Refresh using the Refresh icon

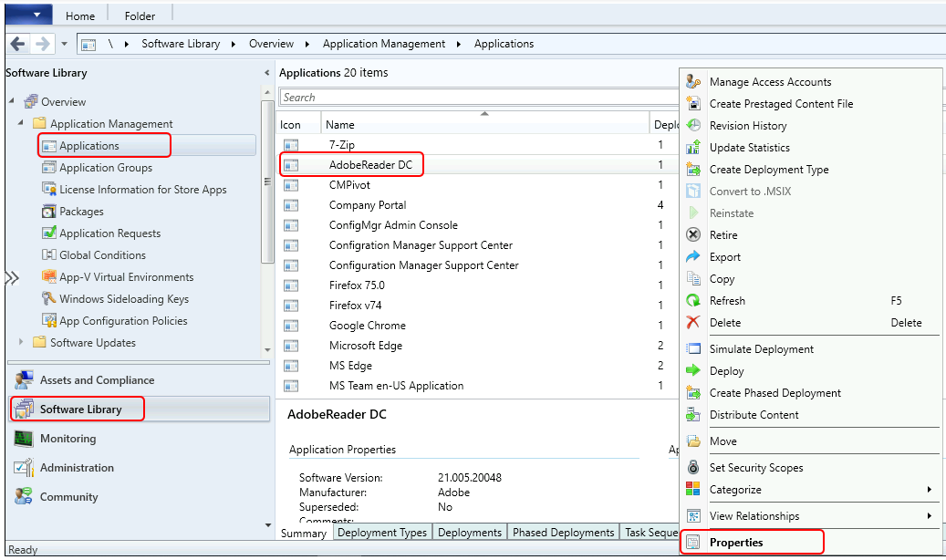[695, 300]
